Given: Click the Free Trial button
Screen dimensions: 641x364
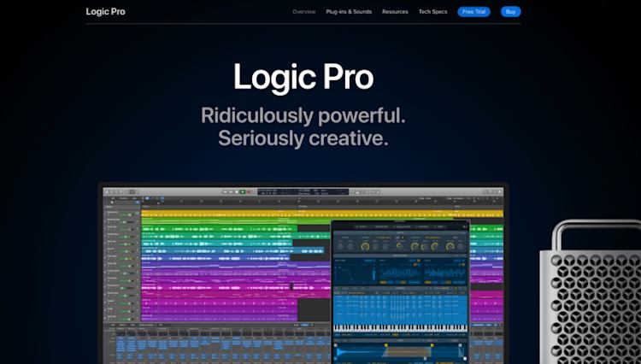Looking at the screenshot, I should 473,12.
